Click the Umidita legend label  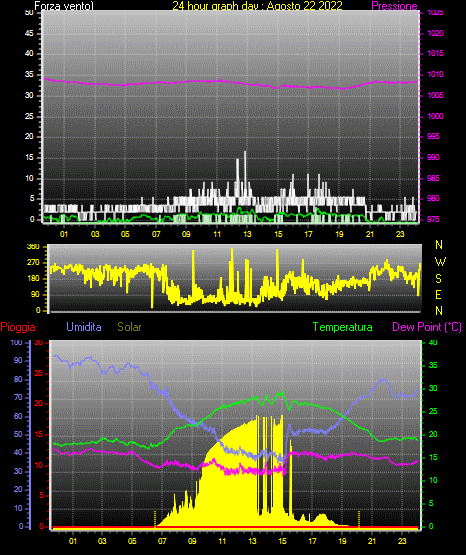click(84, 327)
